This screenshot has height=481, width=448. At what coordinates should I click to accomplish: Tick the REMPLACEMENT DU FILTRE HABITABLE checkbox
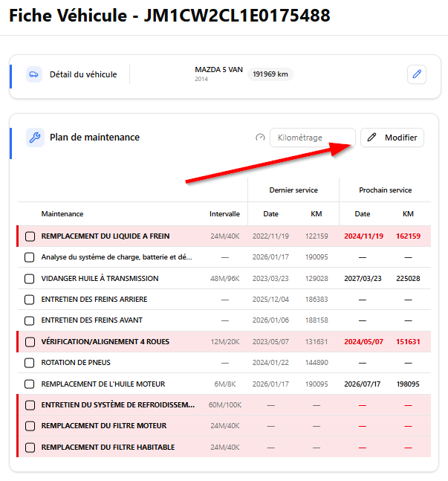pos(30,448)
